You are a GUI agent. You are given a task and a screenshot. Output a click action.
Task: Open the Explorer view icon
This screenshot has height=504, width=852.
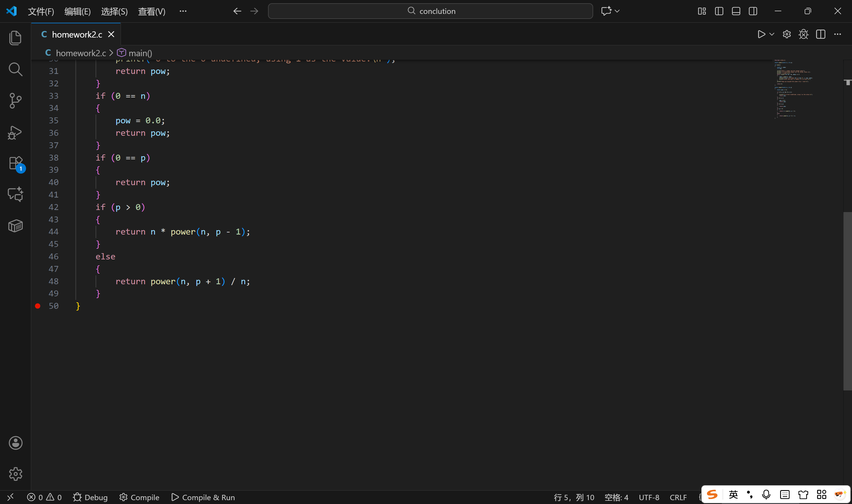pos(15,38)
